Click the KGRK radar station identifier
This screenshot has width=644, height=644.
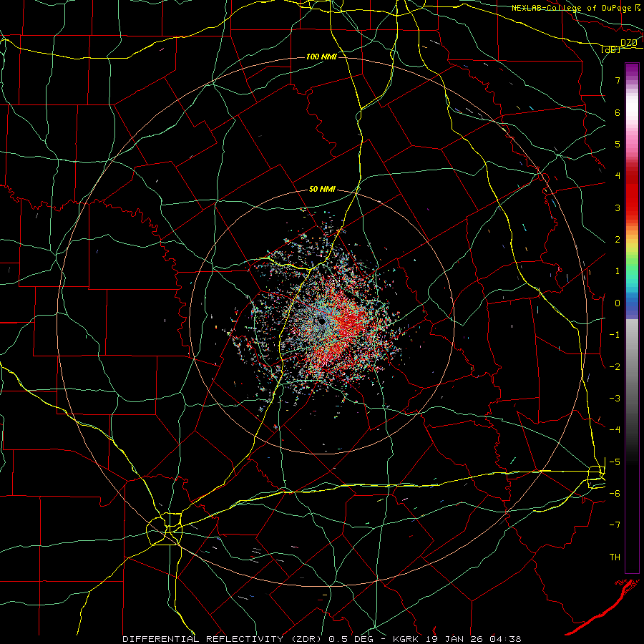[x=406, y=639]
